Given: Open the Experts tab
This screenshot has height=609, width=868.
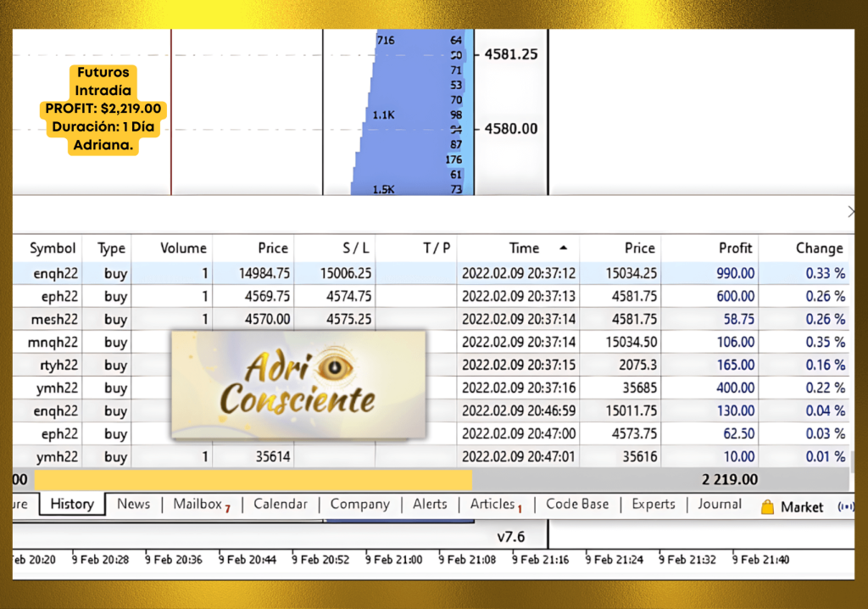Looking at the screenshot, I should (x=654, y=504).
